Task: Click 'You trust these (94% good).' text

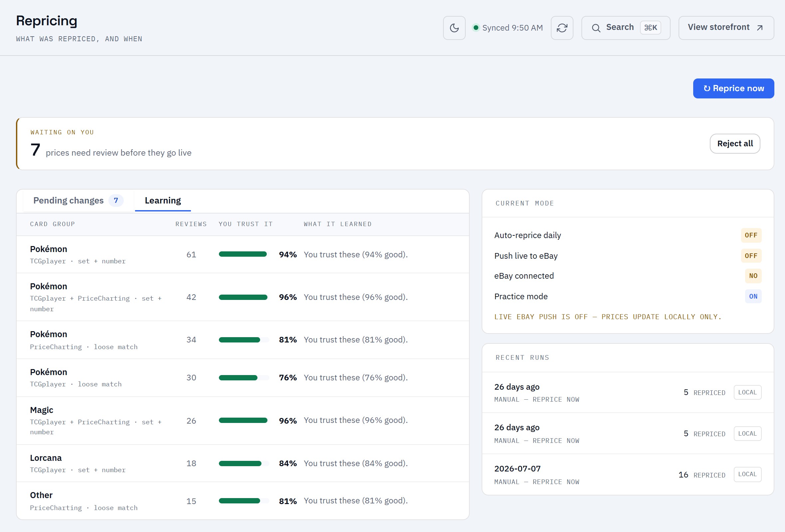Action: pos(356,254)
